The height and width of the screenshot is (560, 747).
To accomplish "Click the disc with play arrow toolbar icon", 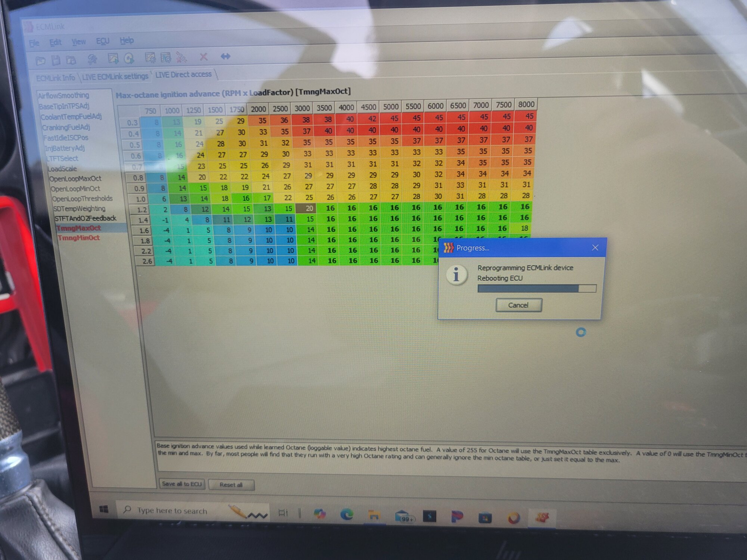I will (129, 58).
